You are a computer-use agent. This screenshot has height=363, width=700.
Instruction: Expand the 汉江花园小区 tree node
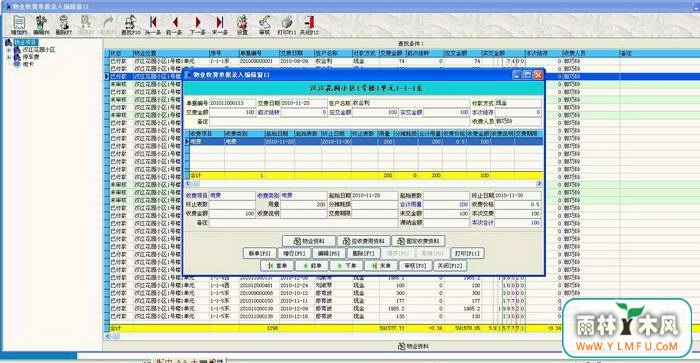[8, 50]
